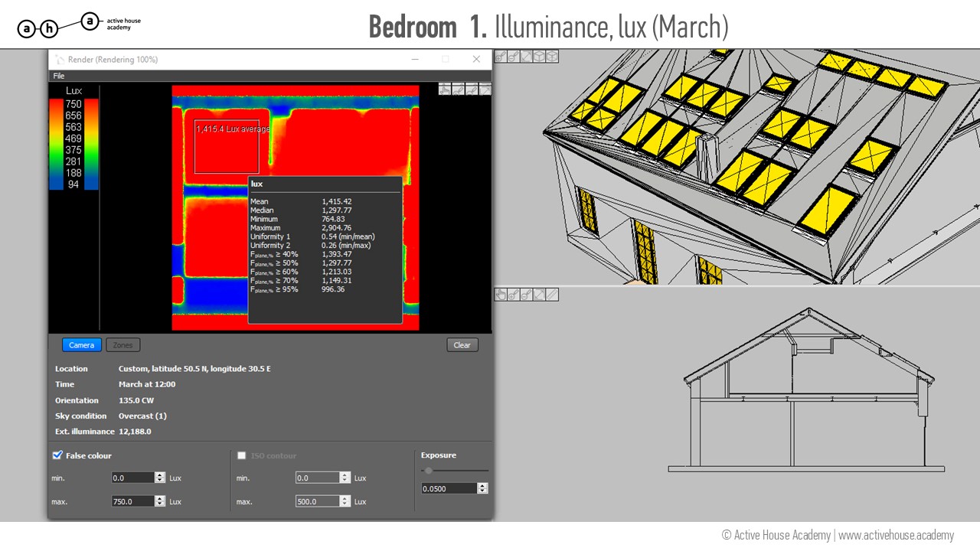Click zoom extents icon in roof 3D view
Screen dimensions: 980x551
tap(527, 57)
